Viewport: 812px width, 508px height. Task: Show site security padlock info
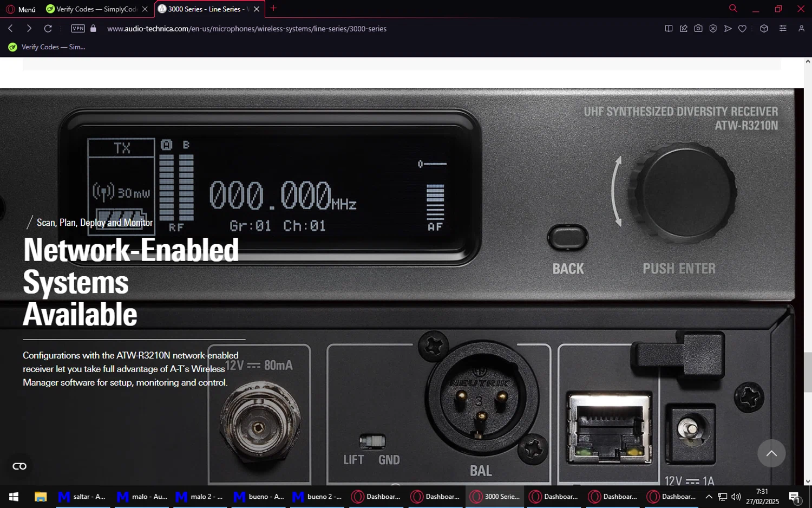coord(93,29)
